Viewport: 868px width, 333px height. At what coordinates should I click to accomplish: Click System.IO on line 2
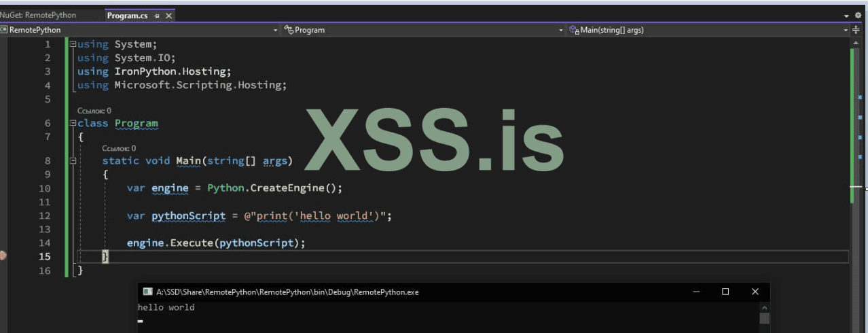point(142,58)
